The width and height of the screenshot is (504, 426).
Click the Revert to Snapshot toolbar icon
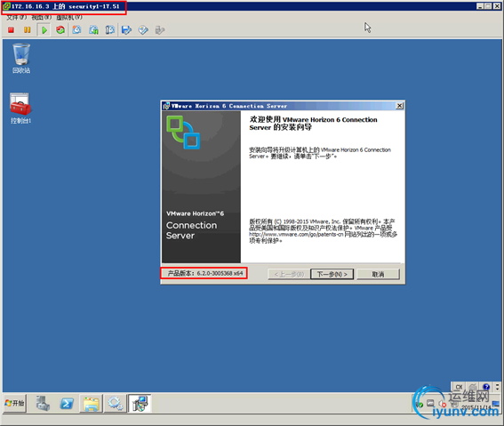point(93,30)
